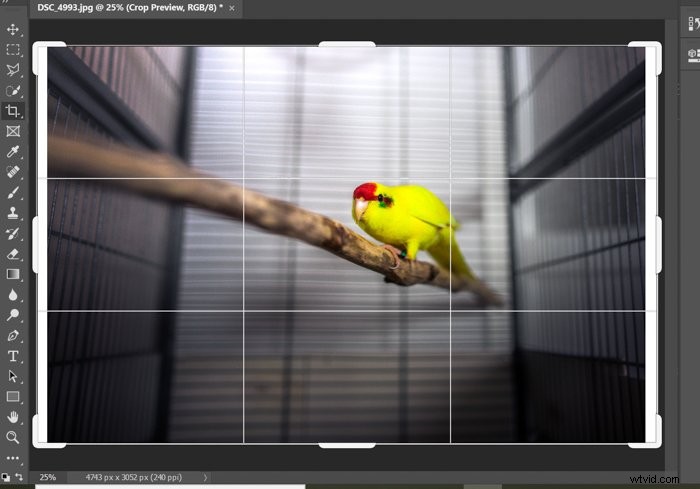
Task: Select the Brush tool
Action: pos(12,192)
